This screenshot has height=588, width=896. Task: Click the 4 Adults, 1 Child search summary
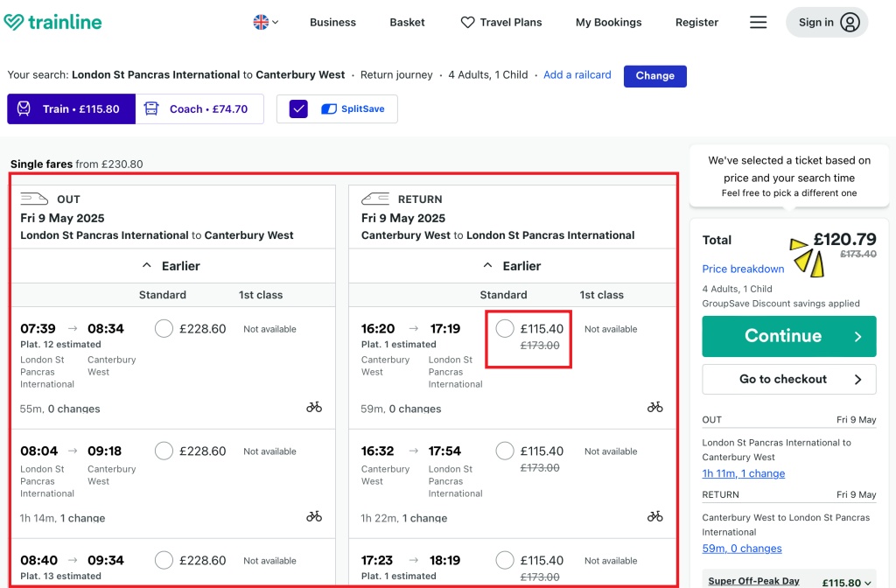click(x=488, y=75)
